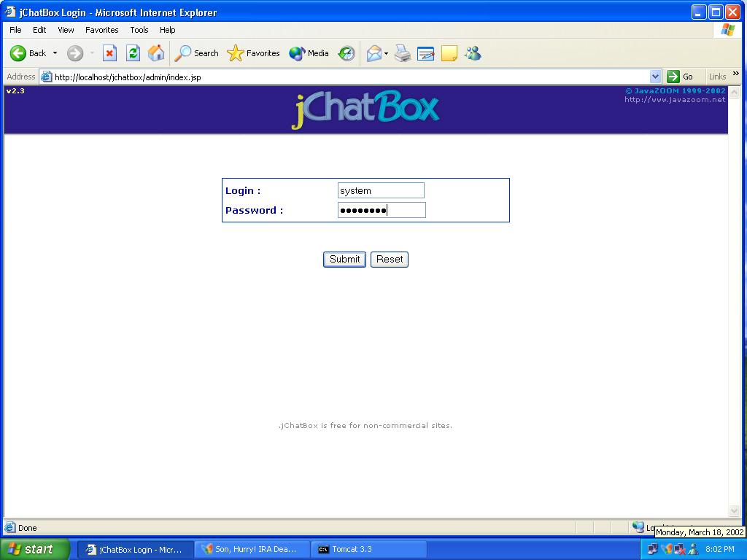Click the Windows flag logo throbber
The width and height of the screenshot is (747, 560).
point(727,30)
